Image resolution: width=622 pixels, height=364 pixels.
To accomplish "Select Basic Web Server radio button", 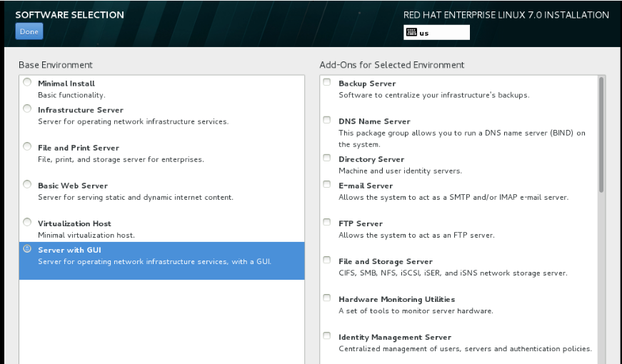I will click(27, 184).
